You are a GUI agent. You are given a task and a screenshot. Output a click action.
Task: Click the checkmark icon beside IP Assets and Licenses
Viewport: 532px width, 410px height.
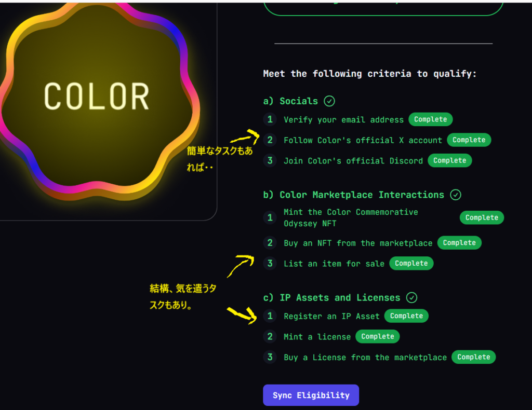click(411, 297)
